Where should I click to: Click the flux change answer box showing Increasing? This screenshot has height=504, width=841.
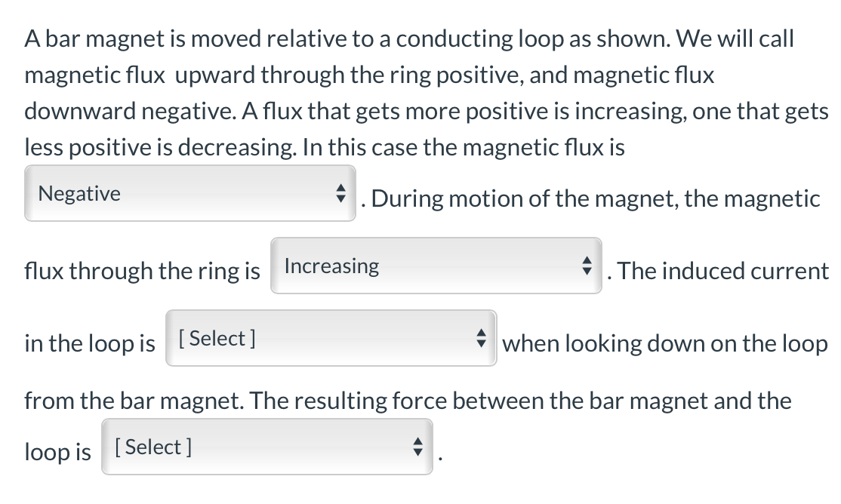click(434, 266)
